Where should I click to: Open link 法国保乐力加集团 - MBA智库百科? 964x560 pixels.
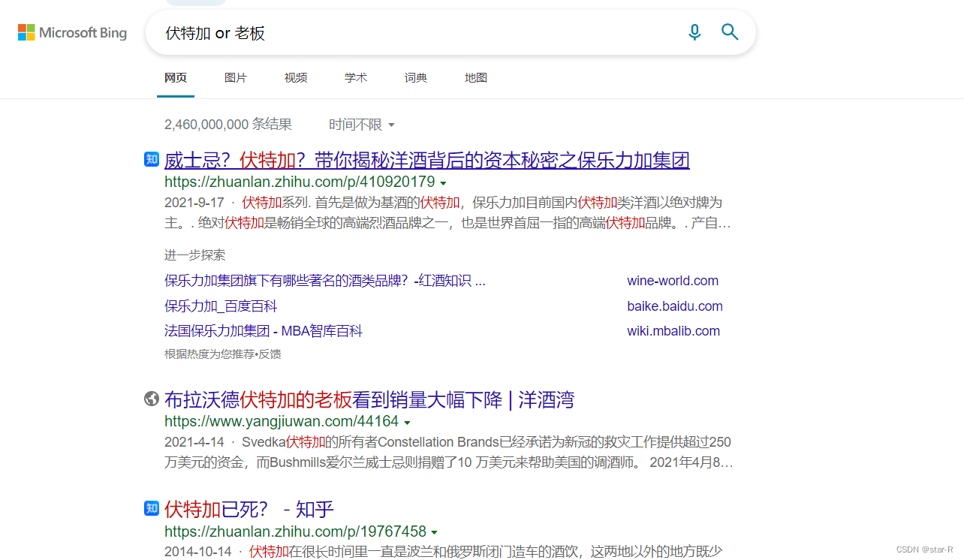(x=264, y=331)
